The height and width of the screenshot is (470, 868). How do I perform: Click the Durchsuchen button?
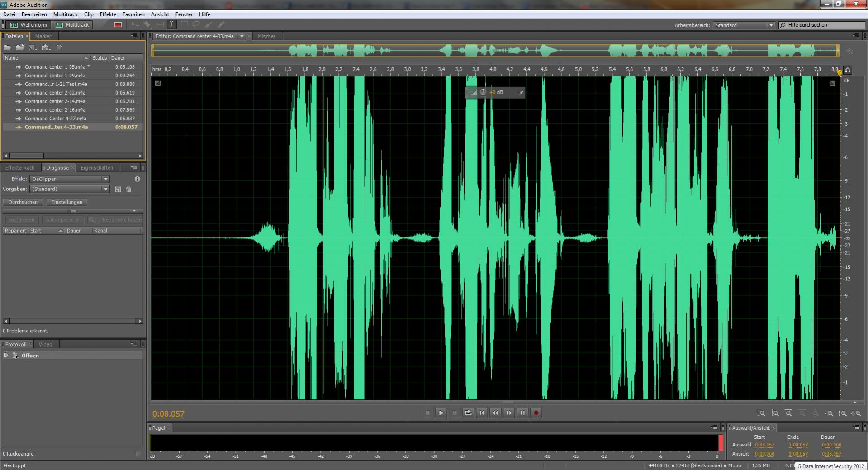click(23, 202)
